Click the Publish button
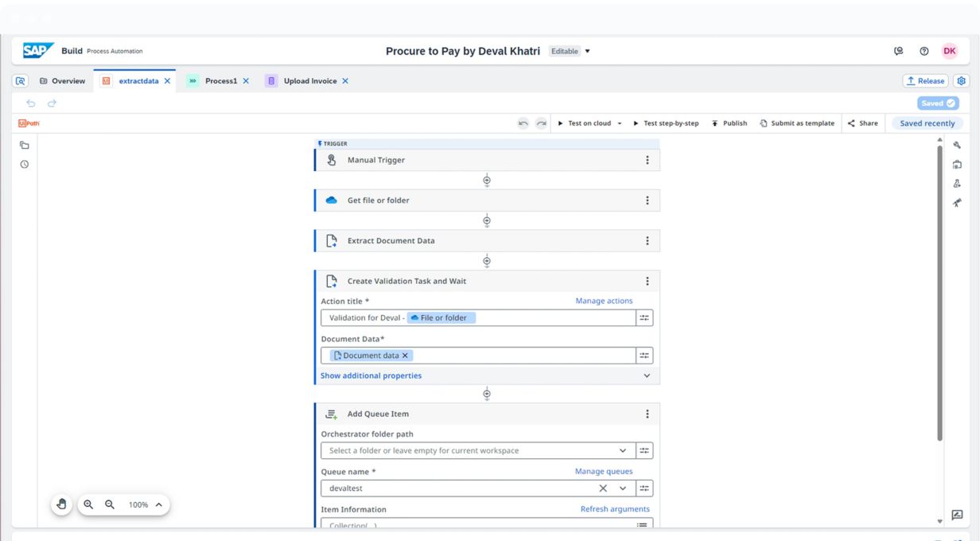This screenshot has width=980, height=541. (729, 123)
